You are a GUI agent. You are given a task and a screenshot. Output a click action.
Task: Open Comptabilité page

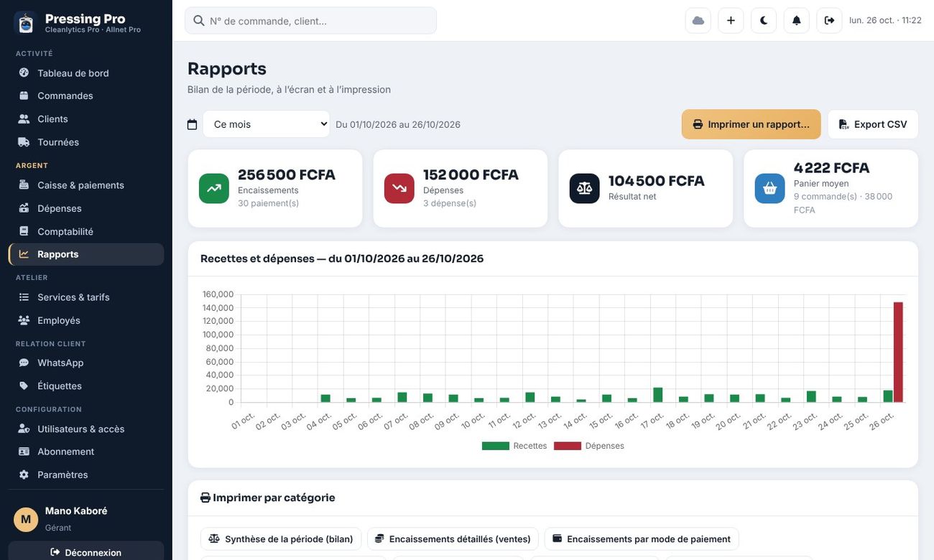tap(86, 231)
